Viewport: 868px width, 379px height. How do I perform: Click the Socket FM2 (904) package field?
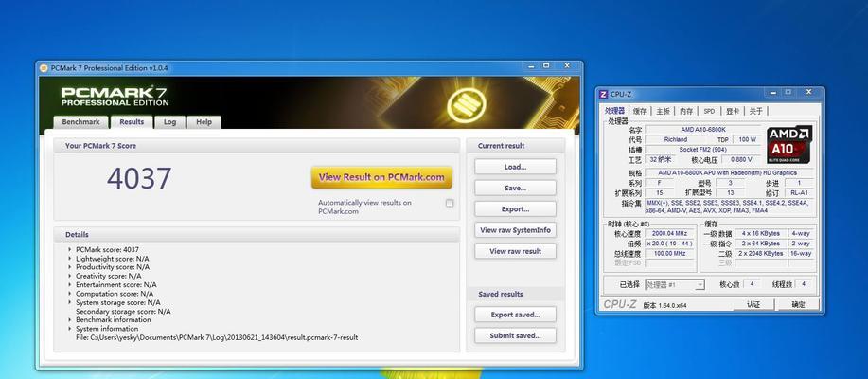[x=702, y=150]
